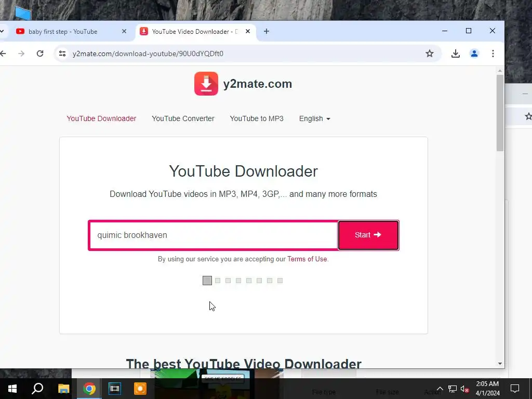Open the tab search chevron

[x=2, y=31]
